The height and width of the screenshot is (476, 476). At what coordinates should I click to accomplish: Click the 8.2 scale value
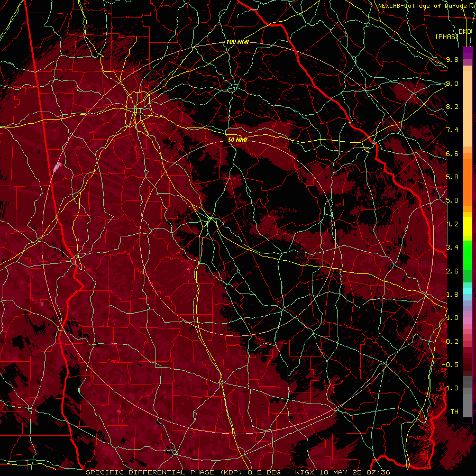coord(452,106)
